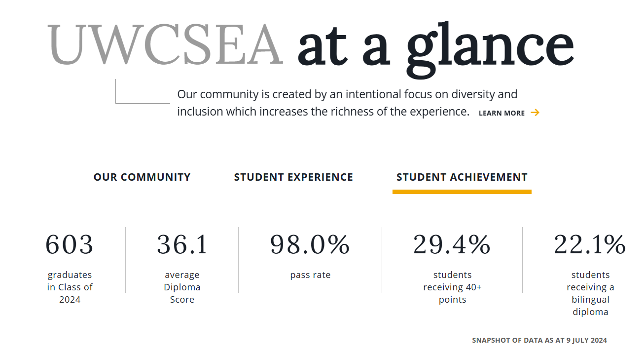The height and width of the screenshot is (356, 644).
Task: Open the Learn More link
Action: tap(501, 113)
